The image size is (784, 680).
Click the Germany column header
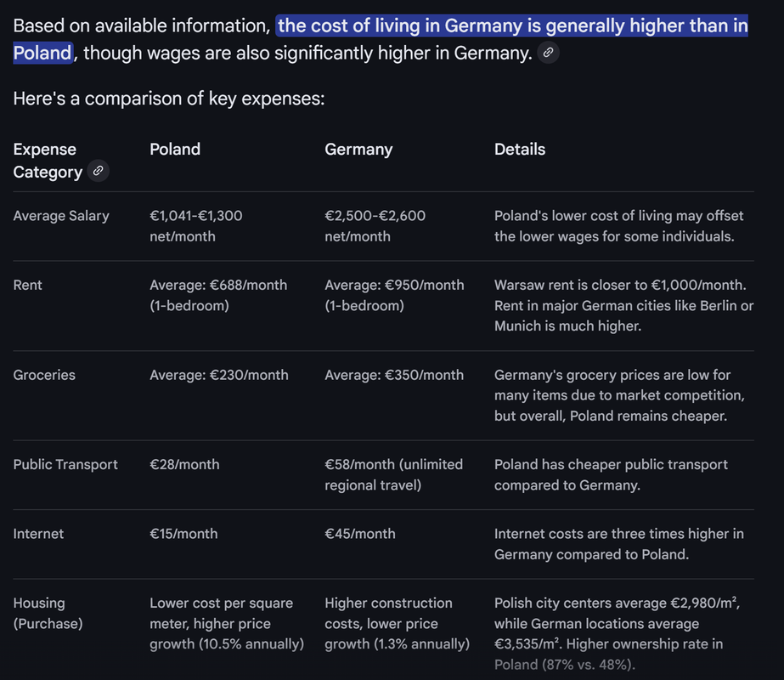click(358, 150)
